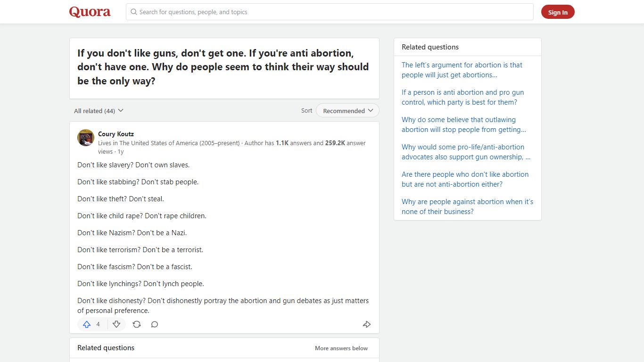Open 'anti abortion and pro gun control' question
The image size is (644, 362).
pos(463,97)
